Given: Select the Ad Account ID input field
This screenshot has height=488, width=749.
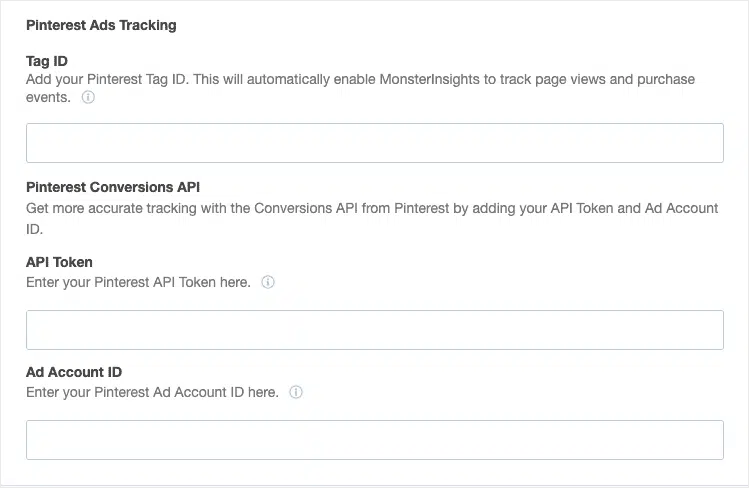Looking at the screenshot, I should click(374, 440).
